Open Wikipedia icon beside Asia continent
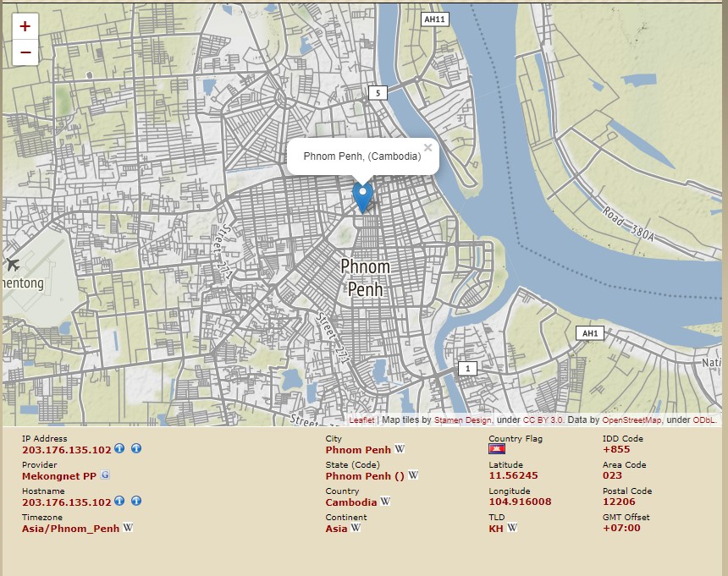Screen dimensions: 728x576 click(356, 528)
